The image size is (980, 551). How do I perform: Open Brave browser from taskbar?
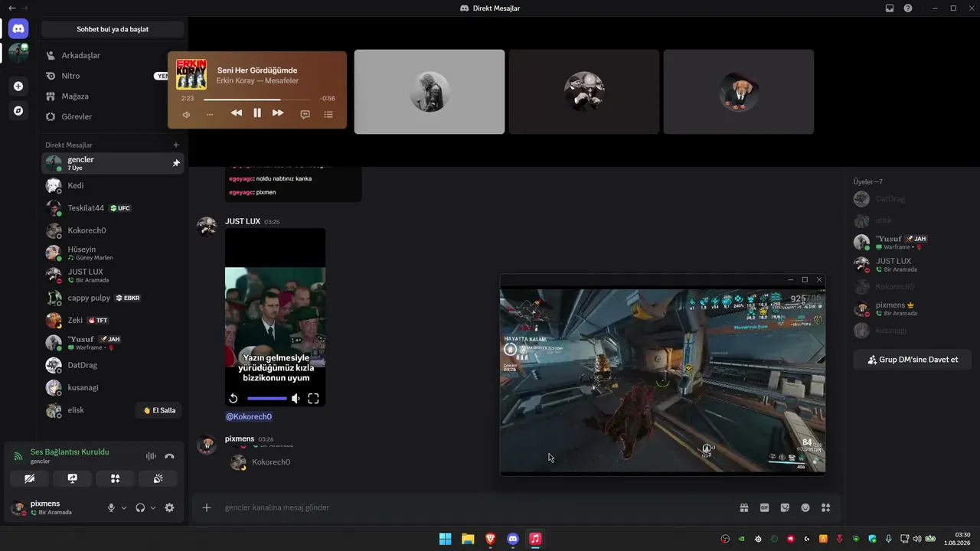point(490,539)
